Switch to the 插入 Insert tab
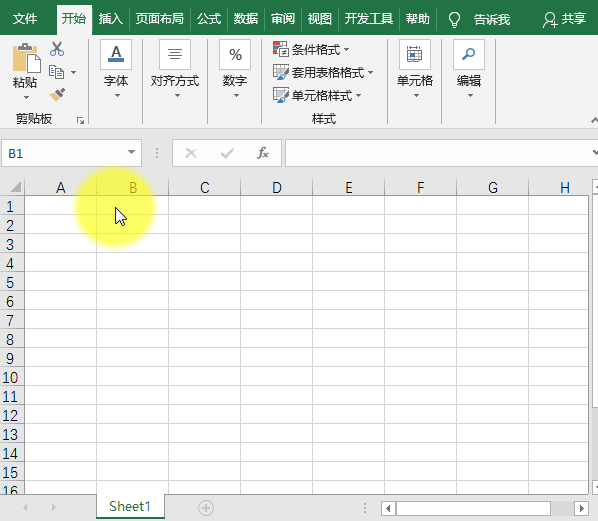598x521 pixels. (x=111, y=19)
